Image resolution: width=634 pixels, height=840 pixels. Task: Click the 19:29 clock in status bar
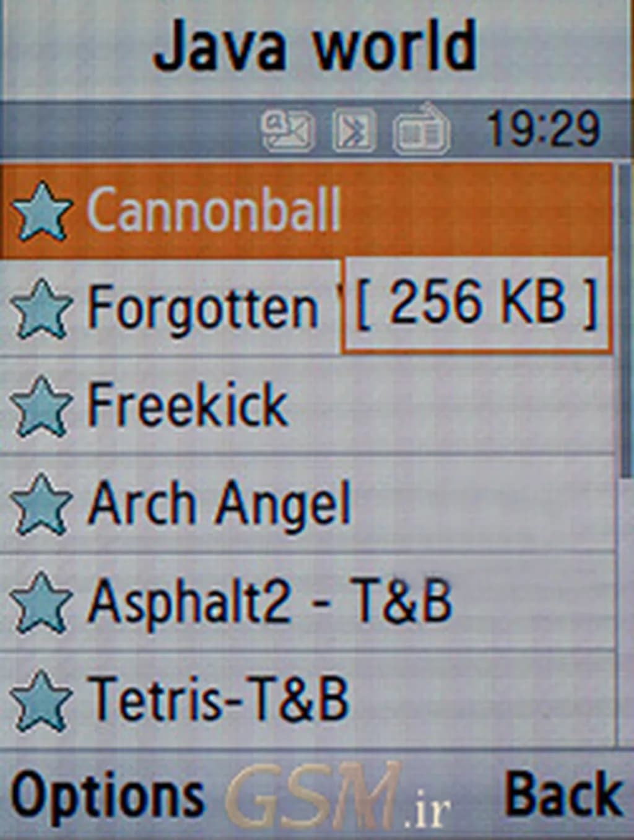point(543,129)
